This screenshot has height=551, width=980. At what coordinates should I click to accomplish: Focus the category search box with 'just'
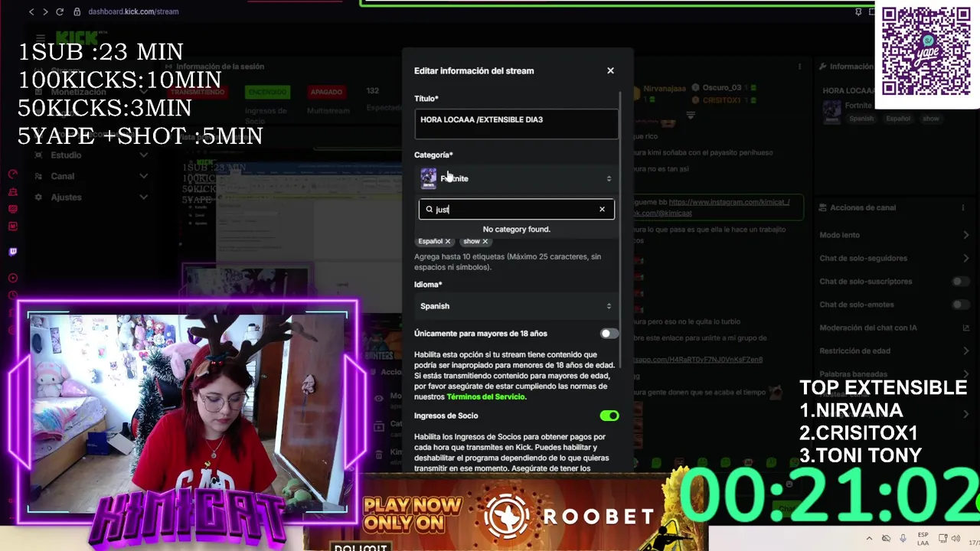point(516,209)
